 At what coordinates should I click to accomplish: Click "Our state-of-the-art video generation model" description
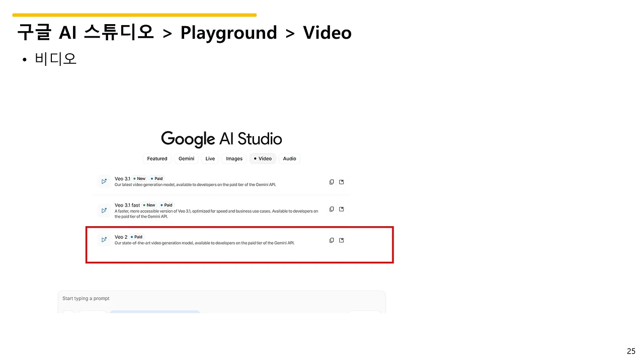pos(204,243)
